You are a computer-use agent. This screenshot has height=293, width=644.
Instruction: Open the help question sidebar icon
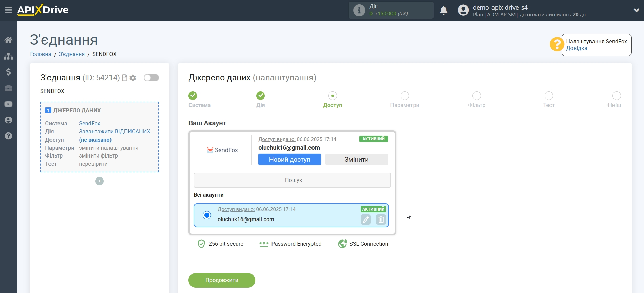[x=8, y=136]
